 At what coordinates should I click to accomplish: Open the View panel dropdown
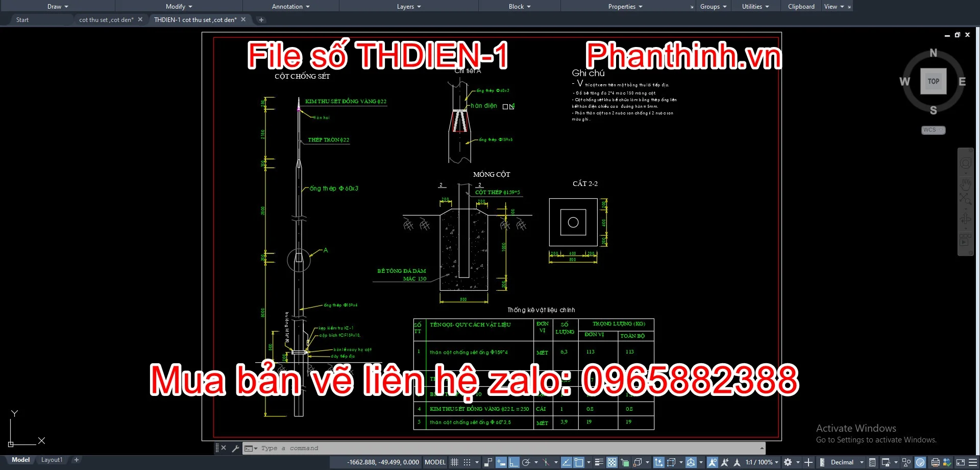834,7
